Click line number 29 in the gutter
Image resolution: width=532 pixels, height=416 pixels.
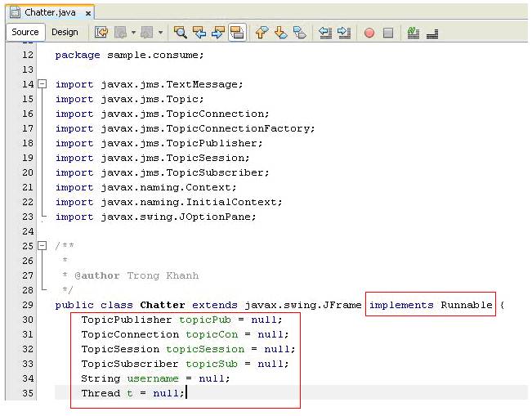click(28, 305)
